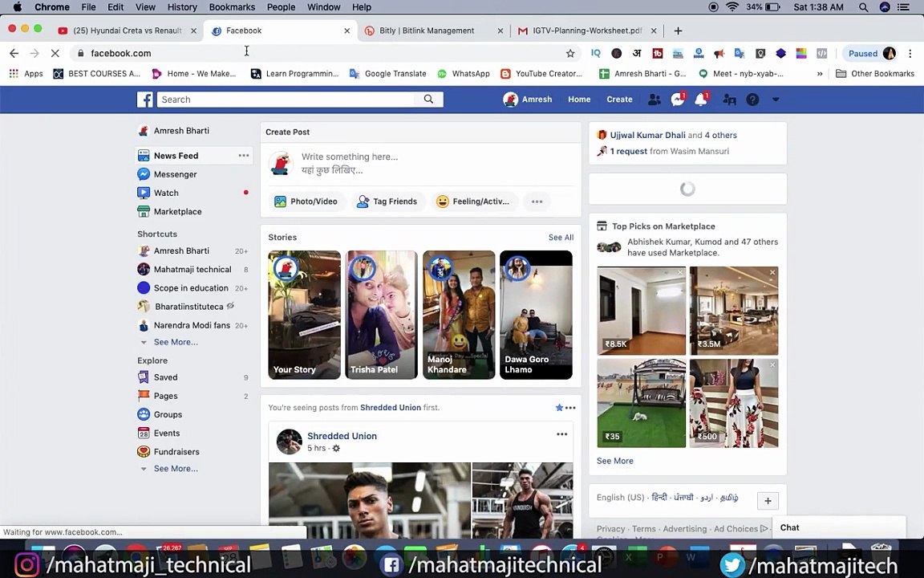Open Your Story thumbnail

(x=304, y=315)
